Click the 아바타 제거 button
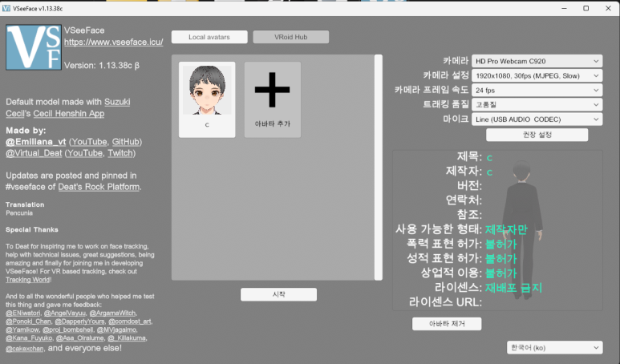This screenshot has height=364, width=620. point(447,324)
